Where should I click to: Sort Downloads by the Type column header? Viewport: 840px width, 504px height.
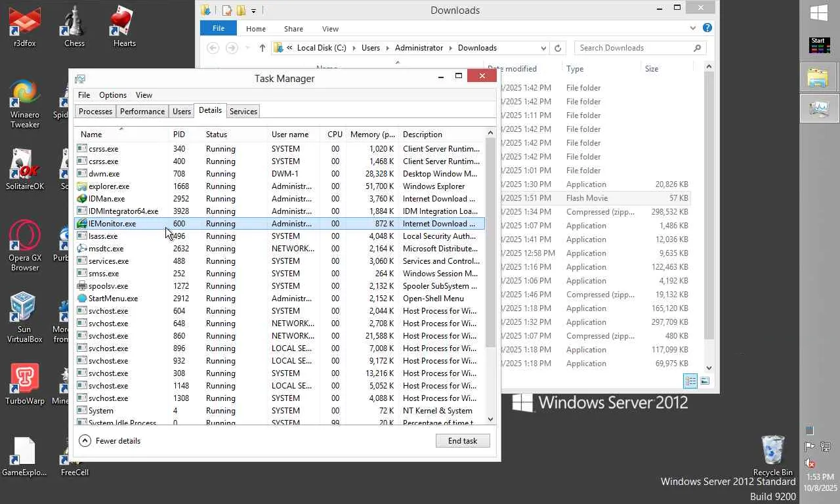pos(601,69)
